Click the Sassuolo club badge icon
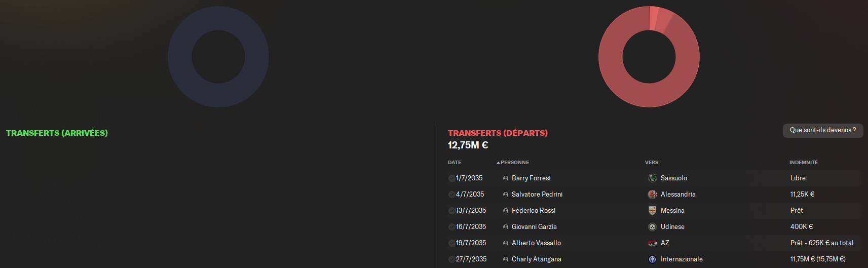The height and width of the screenshot is (268, 868). tap(652, 178)
